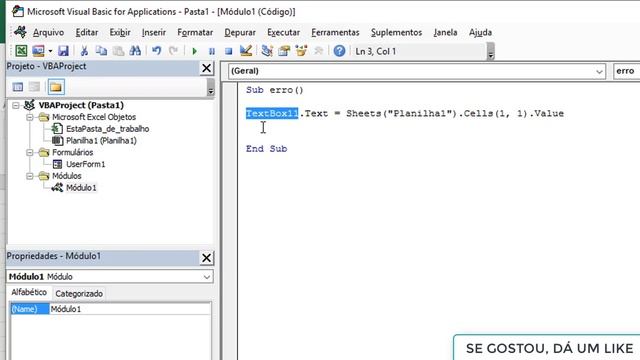Image resolution: width=640 pixels, height=360 pixels.
Task: Switch to the Alfabético tab
Action: [x=29, y=292]
